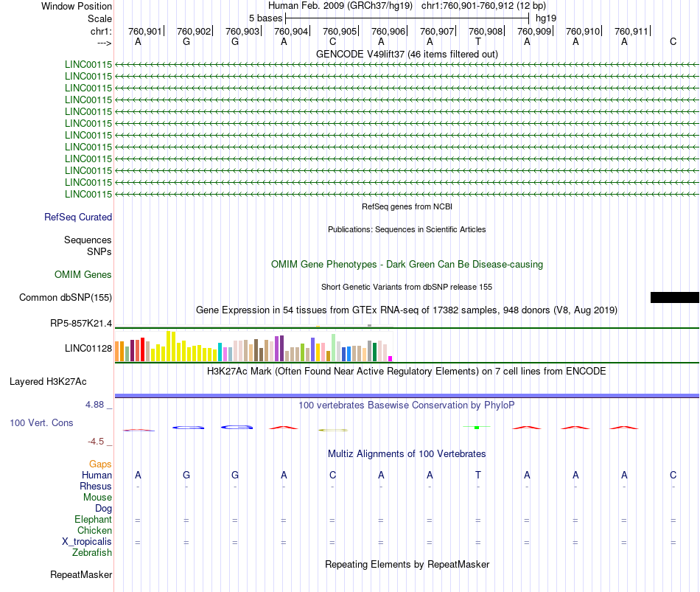
Task: Select the Human species label
Action: [97, 475]
